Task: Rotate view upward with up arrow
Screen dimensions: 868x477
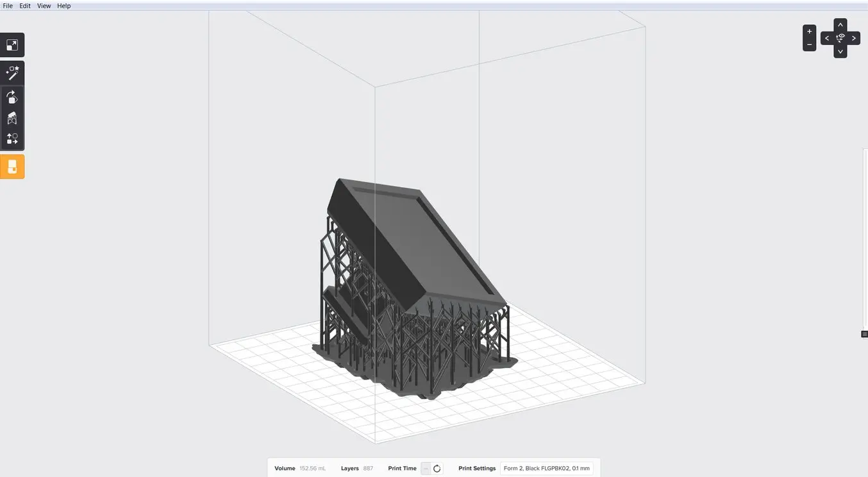Action: point(840,25)
